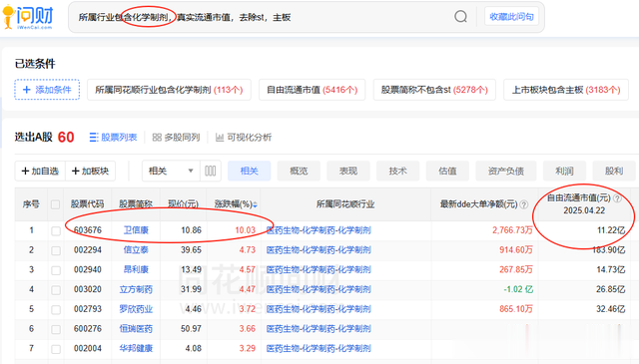Select the 相关 tab
The height and width of the screenshot is (364, 639).
[x=249, y=171]
